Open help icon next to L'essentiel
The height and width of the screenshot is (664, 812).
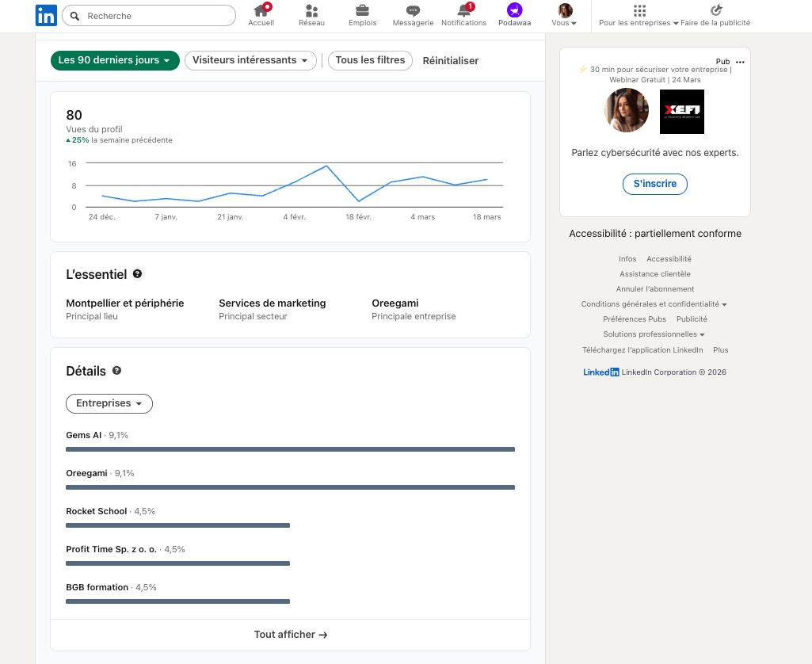pyautogui.click(x=137, y=274)
